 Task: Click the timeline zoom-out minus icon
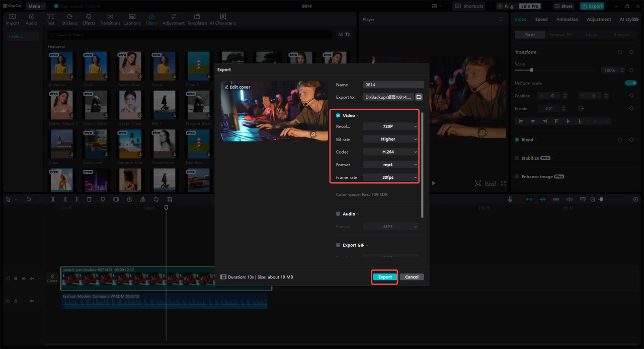point(593,199)
